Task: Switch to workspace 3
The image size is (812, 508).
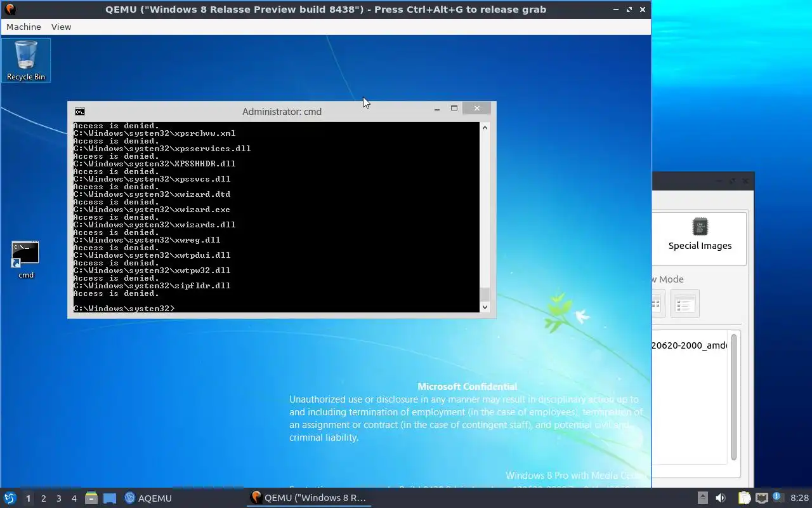Action: (x=58, y=498)
